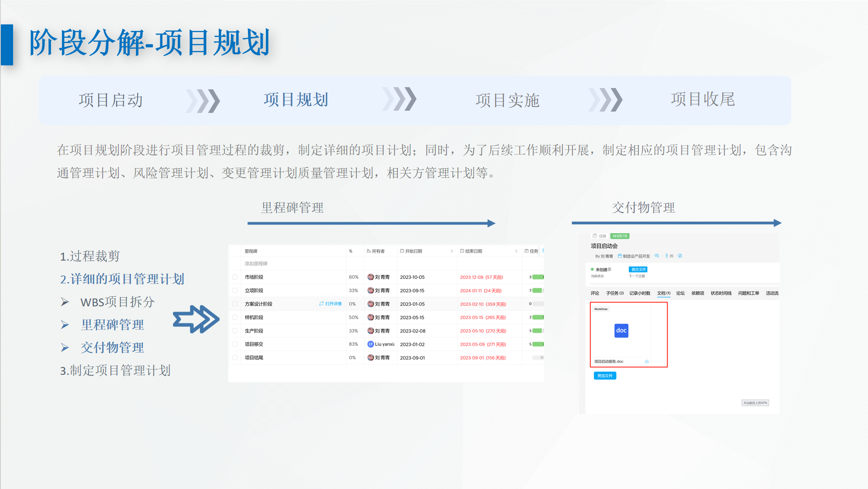The image size is (868, 489).
Task: Check the 市场阶段 milestone checkbox
Action: (x=235, y=277)
